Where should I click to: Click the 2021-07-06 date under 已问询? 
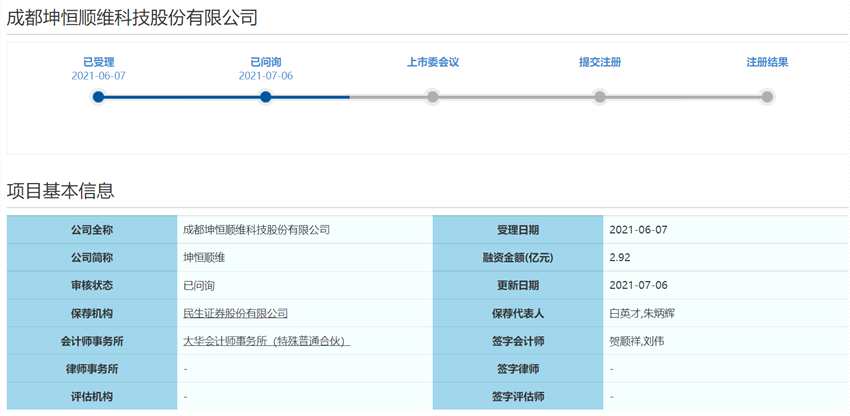pos(266,76)
